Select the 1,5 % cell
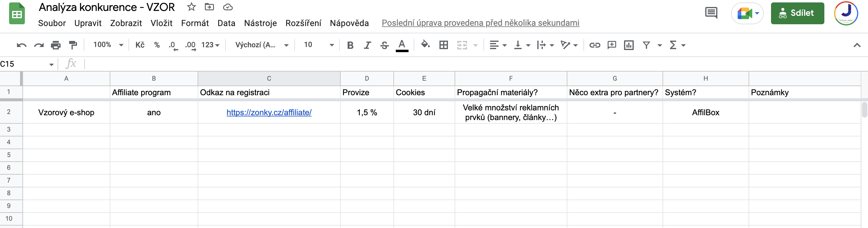Screen dimensions: 868x228 click(367, 112)
